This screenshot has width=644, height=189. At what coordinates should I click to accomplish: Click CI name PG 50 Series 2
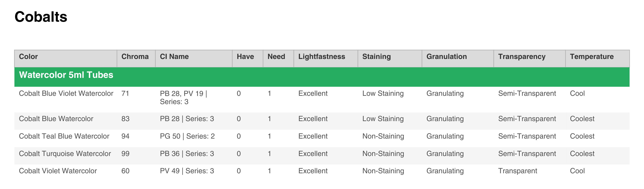(x=187, y=136)
